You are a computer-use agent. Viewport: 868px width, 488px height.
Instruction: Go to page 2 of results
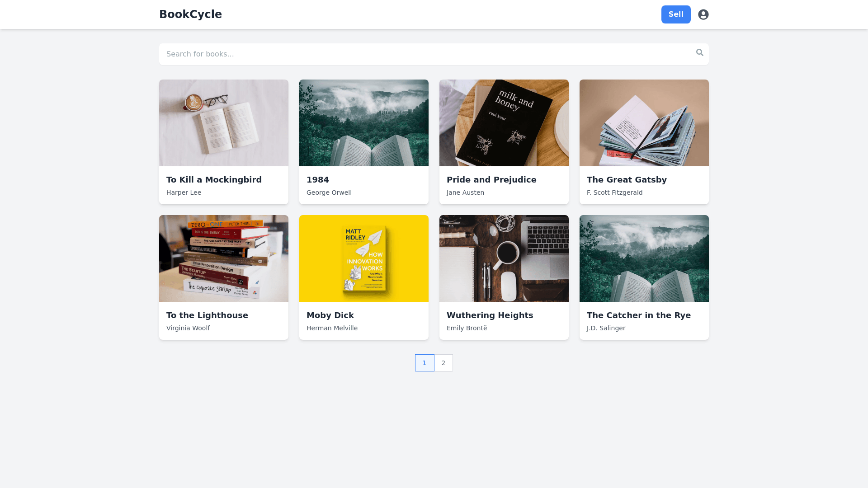(443, 363)
